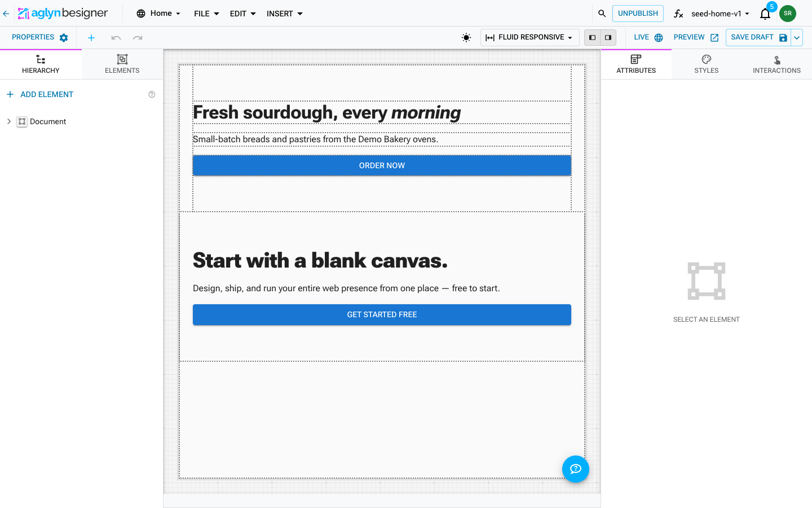Switch to the Hierarchy tab
The image size is (812, 508).
click(x=41, y=64)
